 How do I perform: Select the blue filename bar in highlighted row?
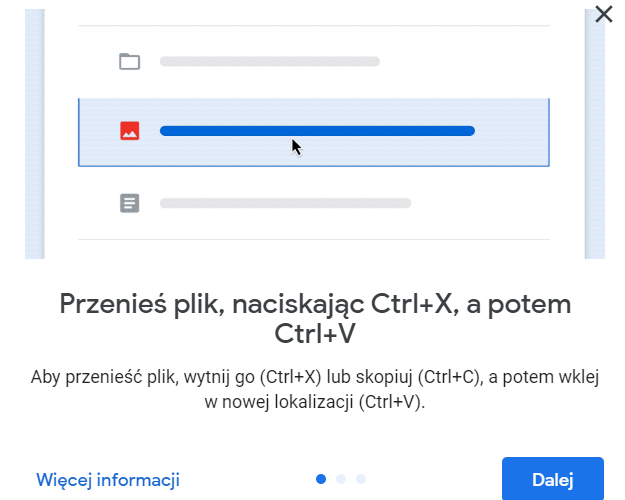click(317, 131)
